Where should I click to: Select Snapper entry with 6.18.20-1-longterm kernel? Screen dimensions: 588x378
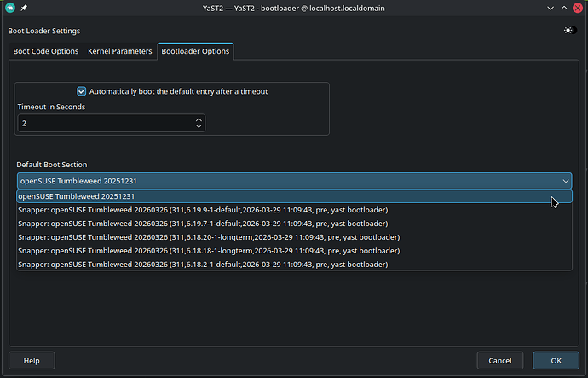(x=294, y=237)
